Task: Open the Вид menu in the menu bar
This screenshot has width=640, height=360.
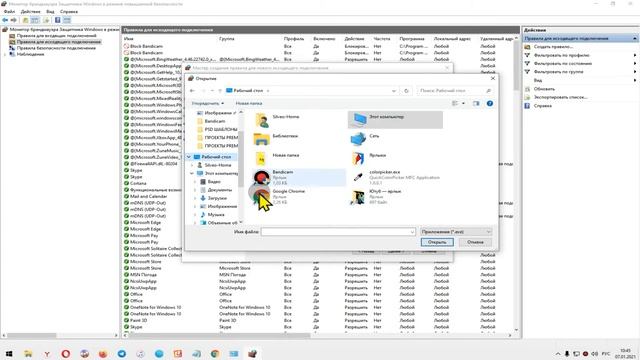Action: (x=50, y=11)
